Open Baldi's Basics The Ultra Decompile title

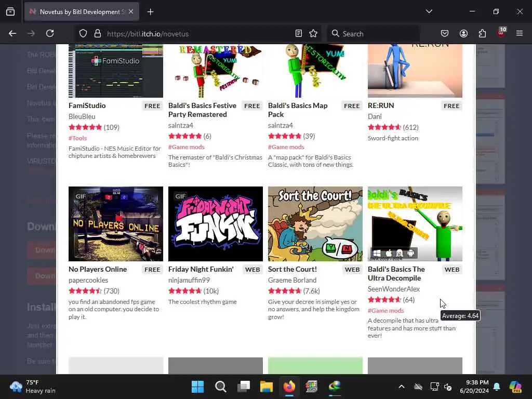click(396, 273)
